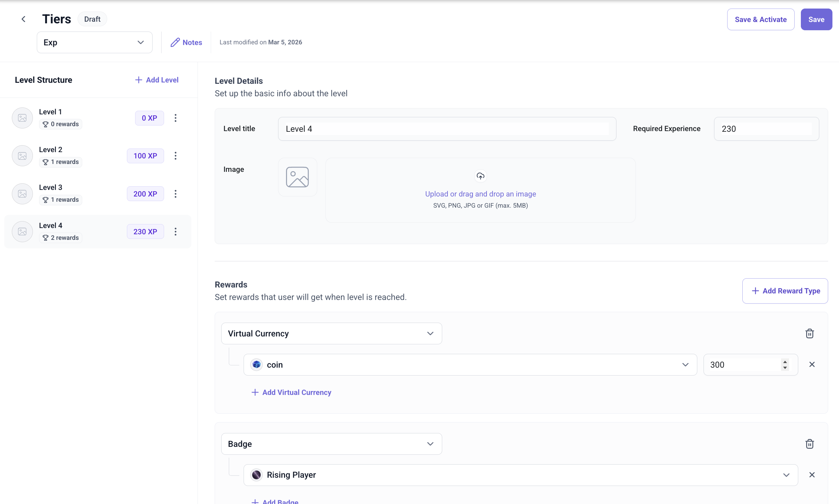Click the '0 rewards' label under Level 1
The image size is (839, 504).
coord(60,124)
